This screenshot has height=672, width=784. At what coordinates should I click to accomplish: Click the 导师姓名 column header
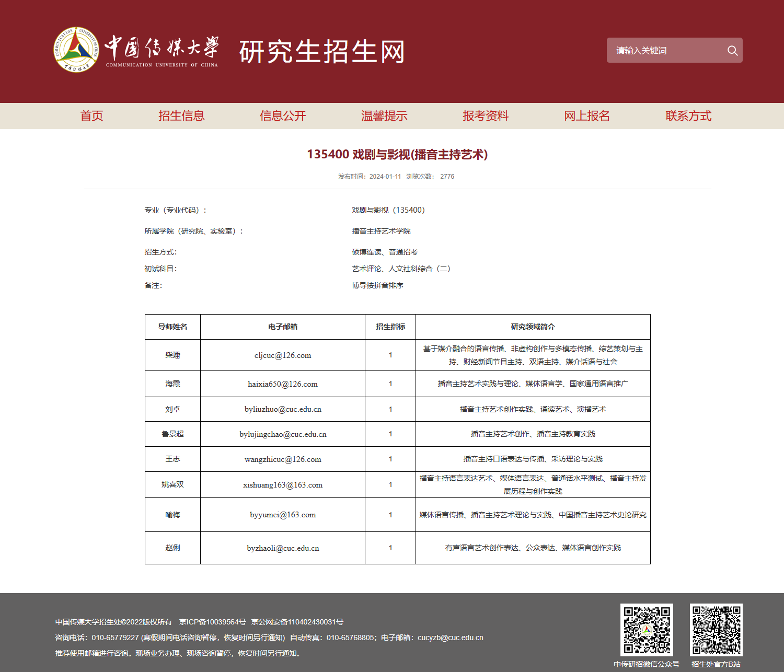[x=172, y=327]
